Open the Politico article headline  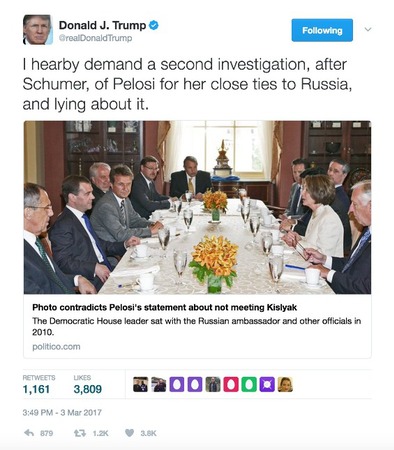pyautogui.click(x=165, y=307)
